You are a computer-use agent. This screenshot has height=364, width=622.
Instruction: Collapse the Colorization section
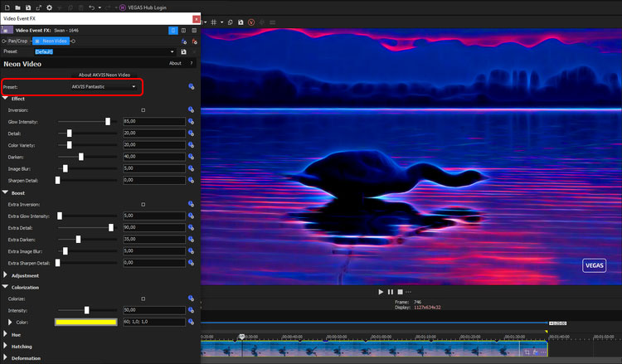point(5,287)
